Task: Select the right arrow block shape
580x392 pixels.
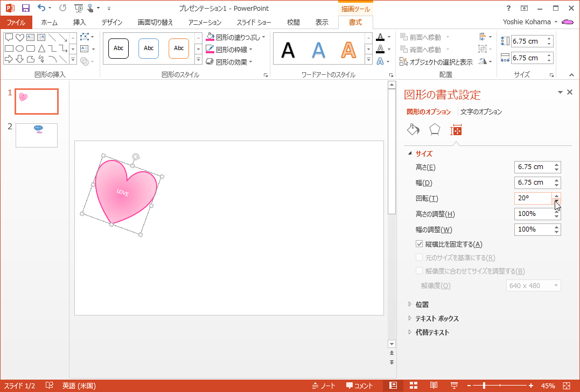Action: coord(9,59)
